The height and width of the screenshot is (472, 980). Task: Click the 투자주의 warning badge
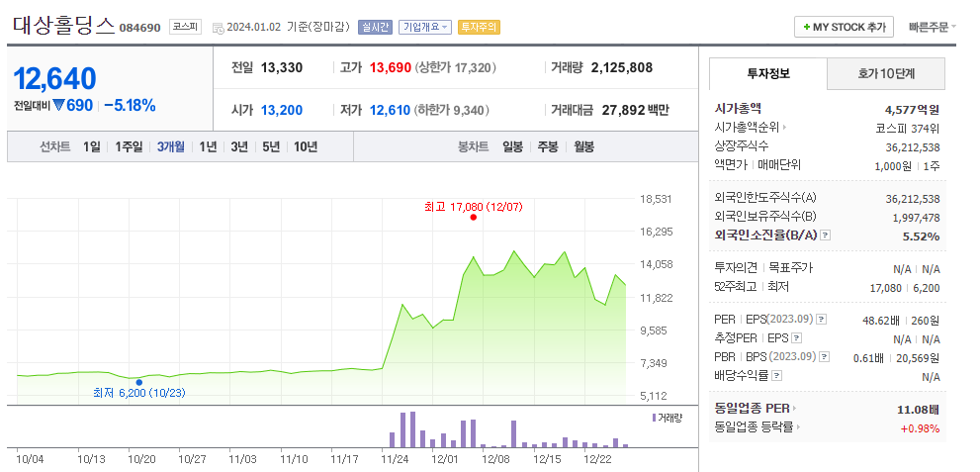click(x=479, y=27)
